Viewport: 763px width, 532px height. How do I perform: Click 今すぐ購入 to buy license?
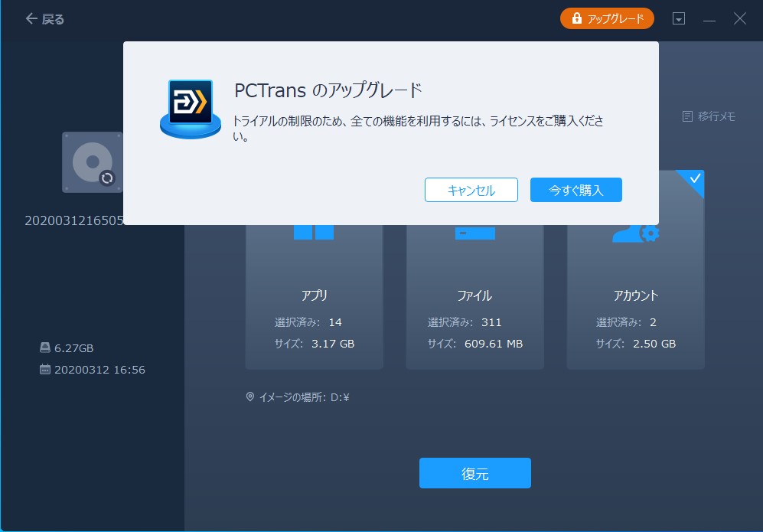pos(576,190)
